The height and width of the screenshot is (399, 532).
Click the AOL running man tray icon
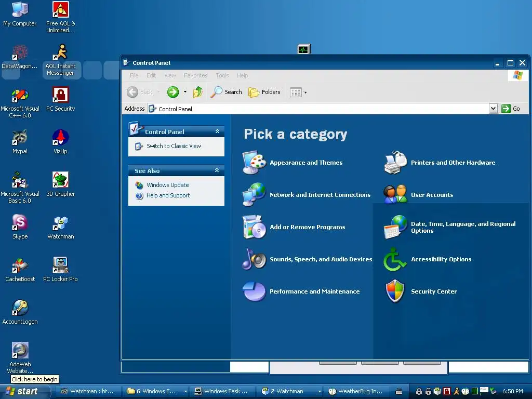point(456,391)
